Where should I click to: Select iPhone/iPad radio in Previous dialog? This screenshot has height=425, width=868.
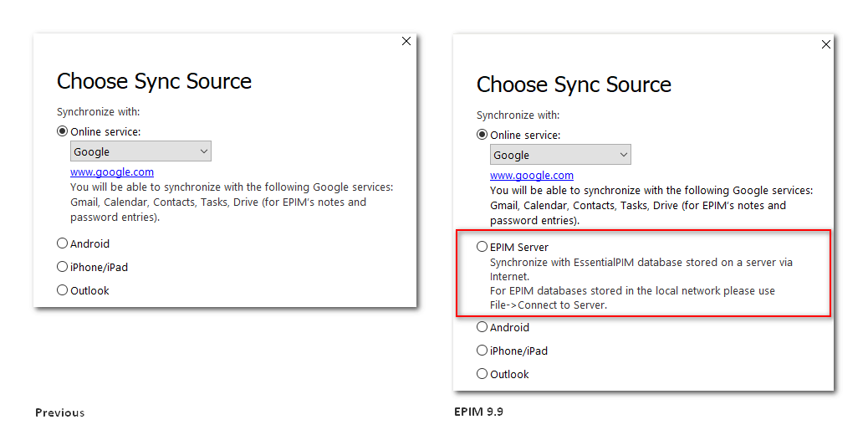[62, 267]
